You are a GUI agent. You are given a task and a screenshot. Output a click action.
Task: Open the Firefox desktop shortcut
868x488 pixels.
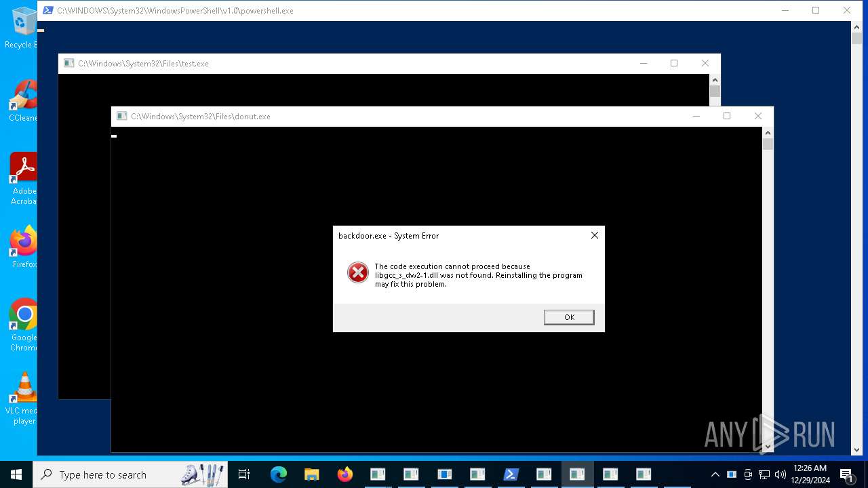click(x=24, y=247)
